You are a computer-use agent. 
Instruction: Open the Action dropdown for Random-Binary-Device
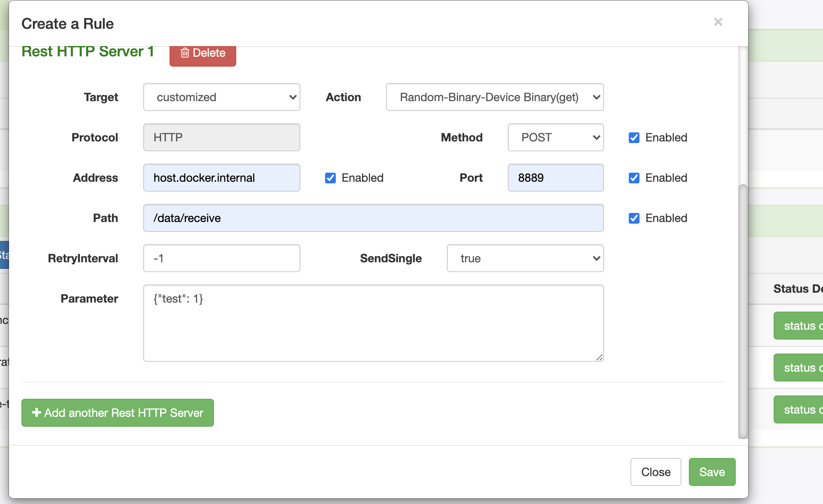point(495,97)
